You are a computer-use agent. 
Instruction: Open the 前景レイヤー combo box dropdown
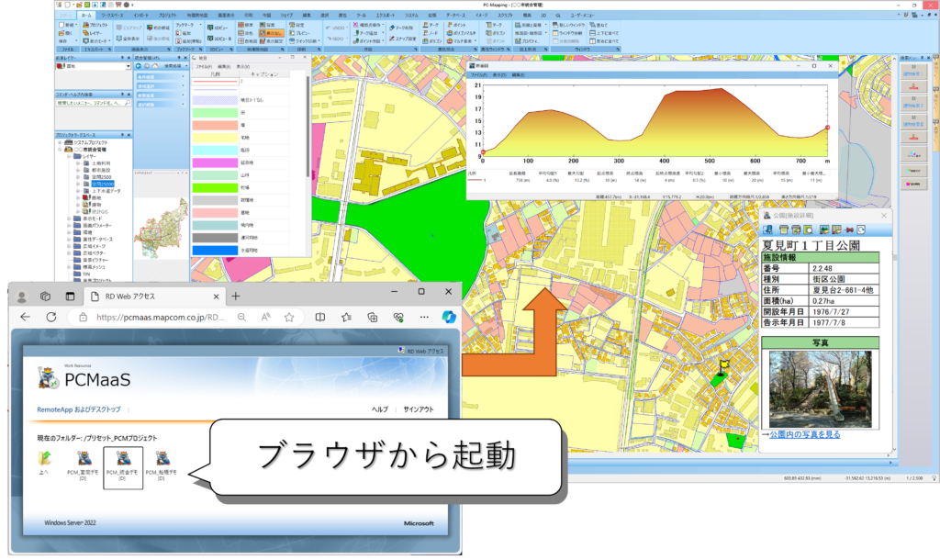point(129,66)
